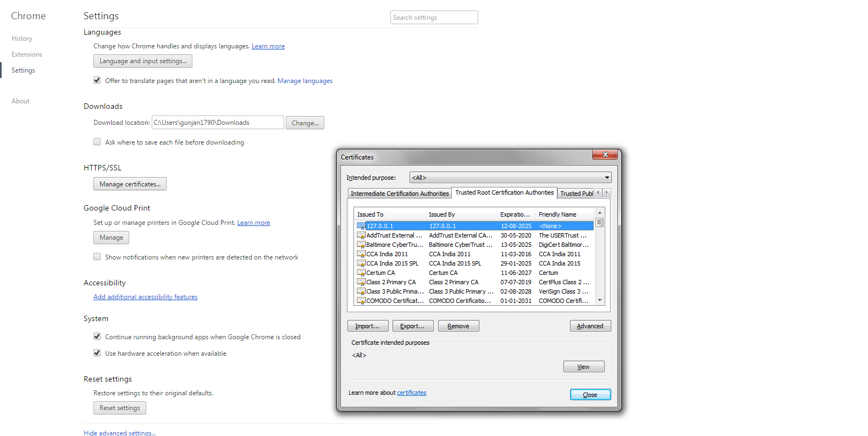The height and width of the screenshot is (436, 868).
Task: Click the CCA India 2015 SPL certificate icon
Action: [x=361, y=263]
